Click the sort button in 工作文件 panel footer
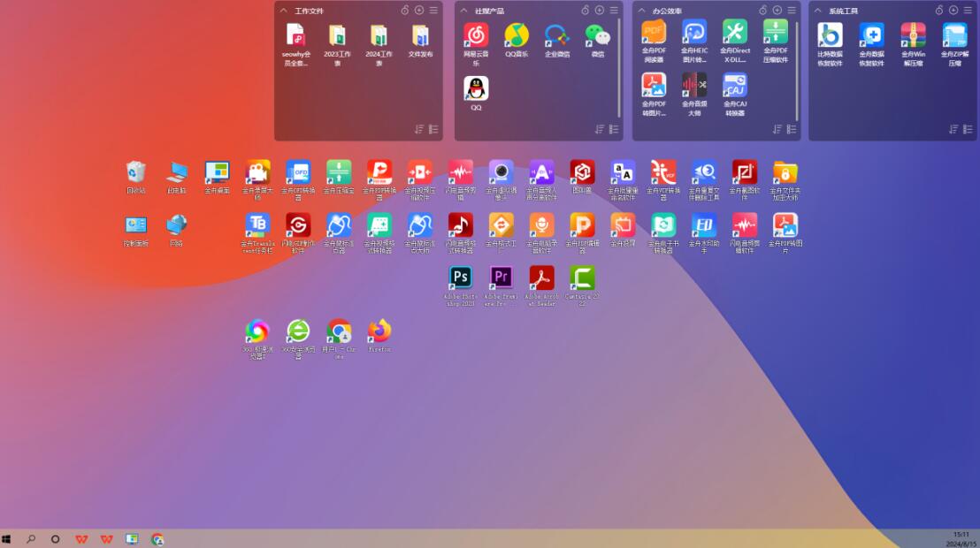Viewport: 980px width, 548px height. click(x=419, y=129)
